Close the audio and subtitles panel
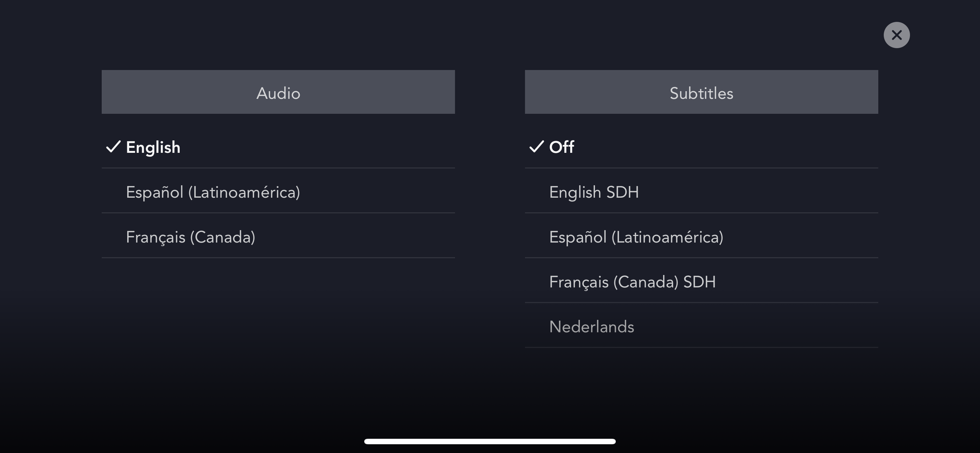Screen dimensions: 980x453 (x=896, y=35)
